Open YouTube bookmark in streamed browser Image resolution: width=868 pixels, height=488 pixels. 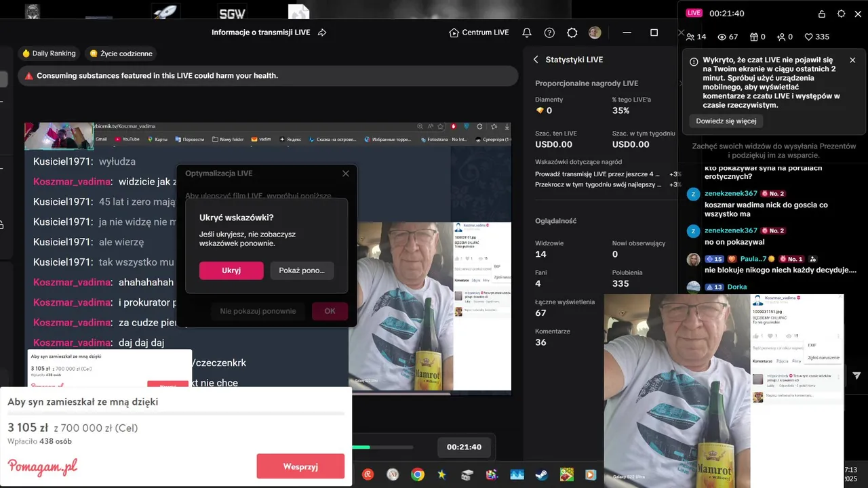point(127,139)
